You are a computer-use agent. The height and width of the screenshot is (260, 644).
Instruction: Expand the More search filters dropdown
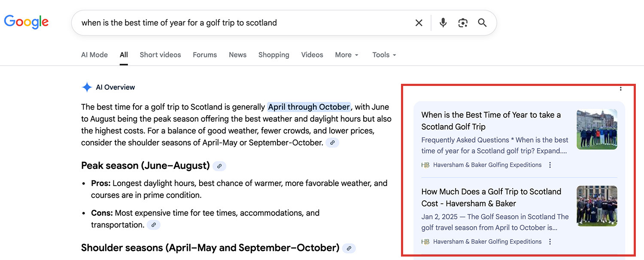[x=346, y=55]
